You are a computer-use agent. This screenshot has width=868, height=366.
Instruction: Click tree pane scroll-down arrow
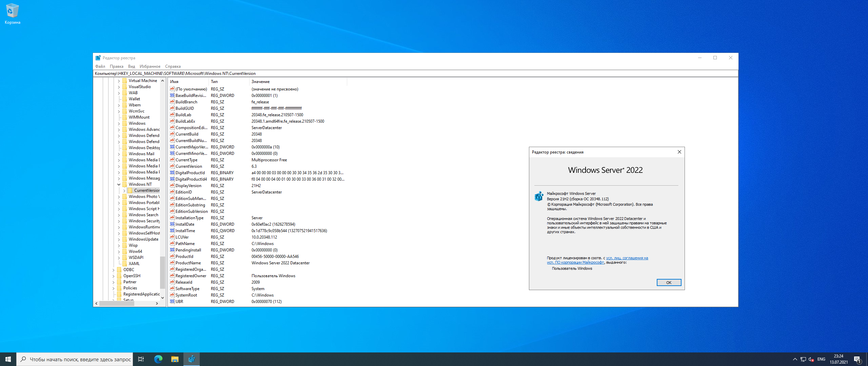click(162, 298)
